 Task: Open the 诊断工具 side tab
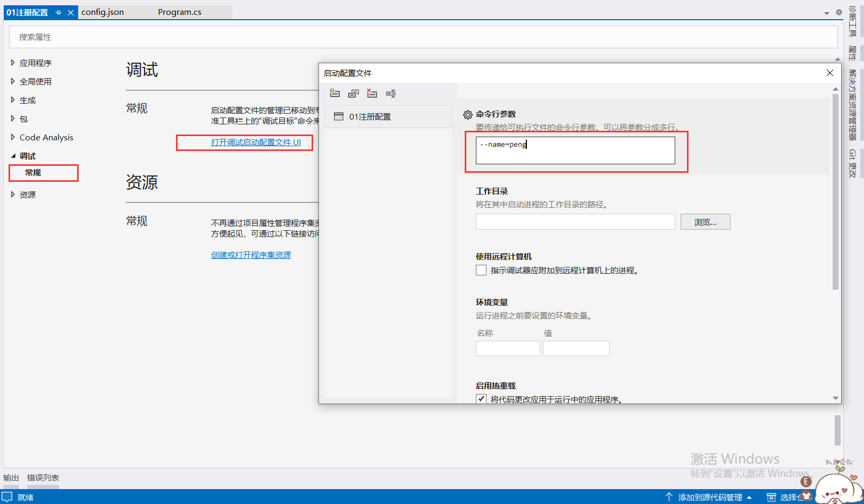(x=853, y=22)
